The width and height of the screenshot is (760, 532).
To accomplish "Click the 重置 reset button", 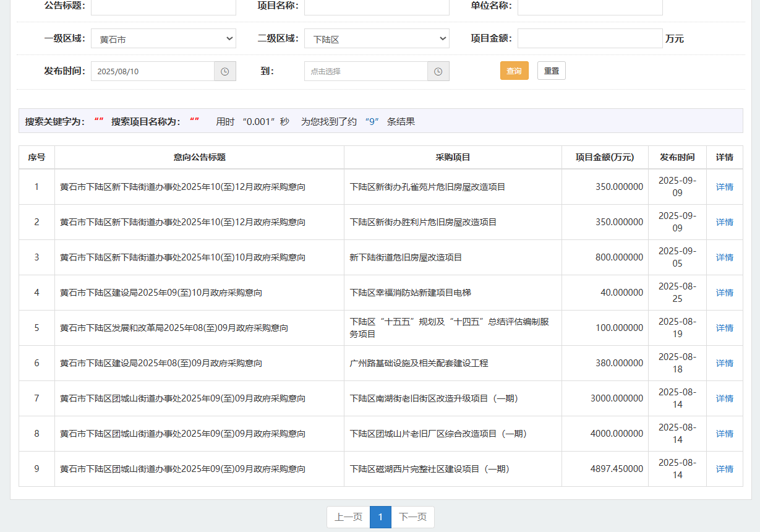I will [551, 71].
